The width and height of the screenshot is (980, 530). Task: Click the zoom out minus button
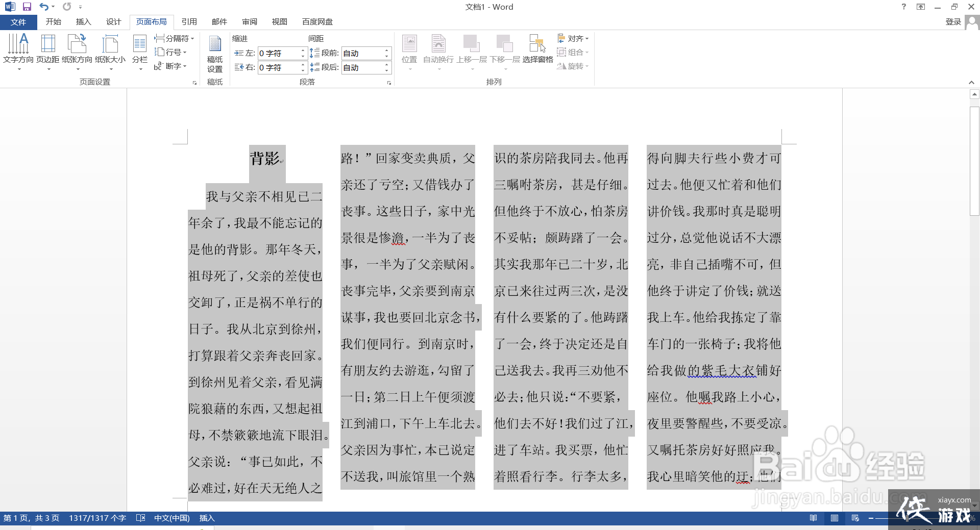[871, 518]
